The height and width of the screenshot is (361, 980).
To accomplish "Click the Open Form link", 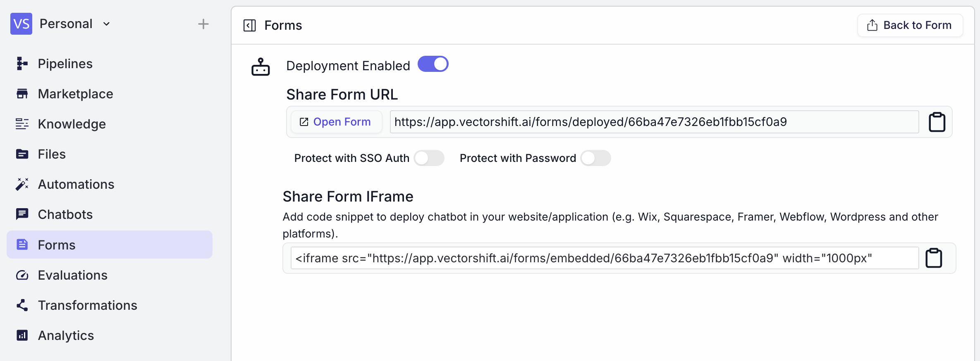I will [336, 121].
